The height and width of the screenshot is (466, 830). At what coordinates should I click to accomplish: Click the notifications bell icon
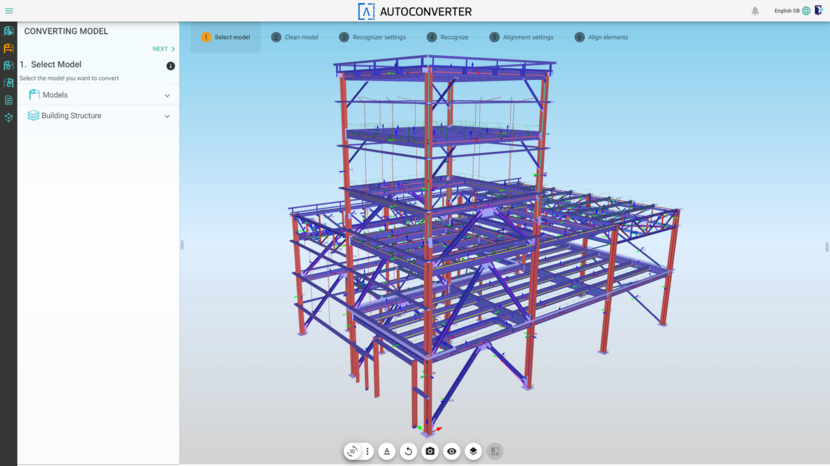point(755,11)
